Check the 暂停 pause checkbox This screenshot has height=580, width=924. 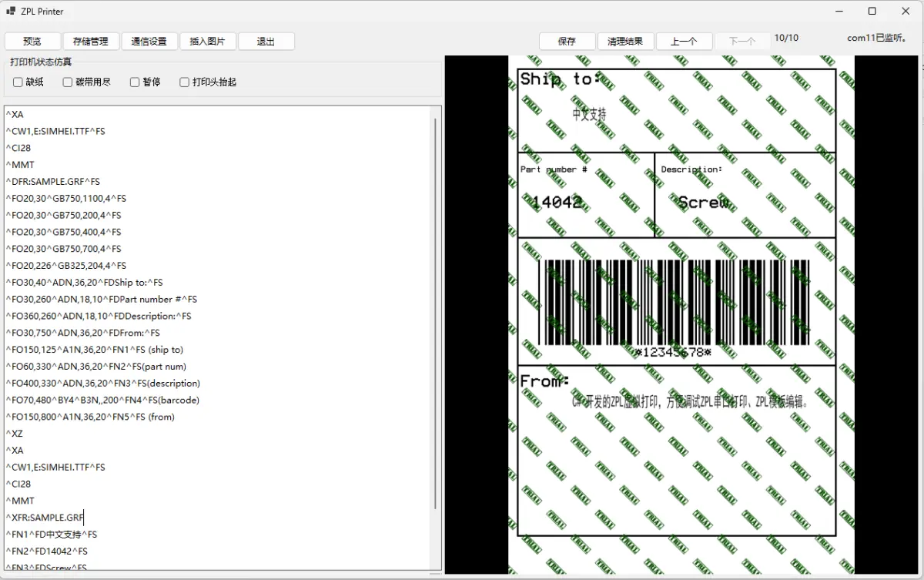point(146,82)
